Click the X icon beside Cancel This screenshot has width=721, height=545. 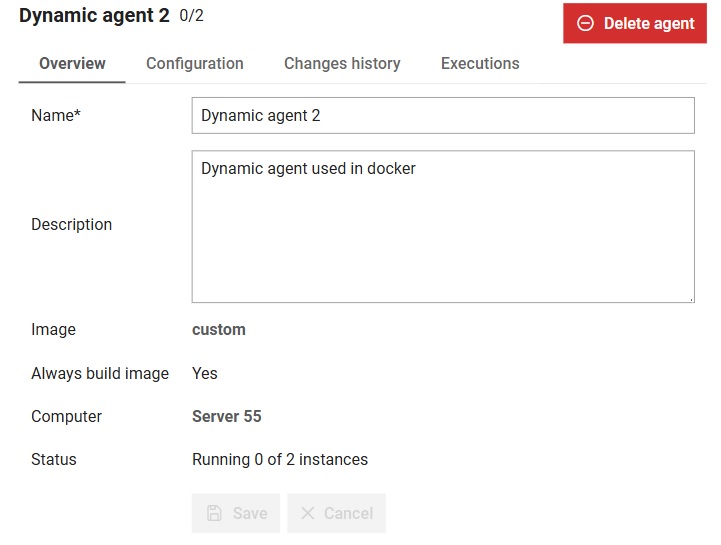tap(308, 513)
